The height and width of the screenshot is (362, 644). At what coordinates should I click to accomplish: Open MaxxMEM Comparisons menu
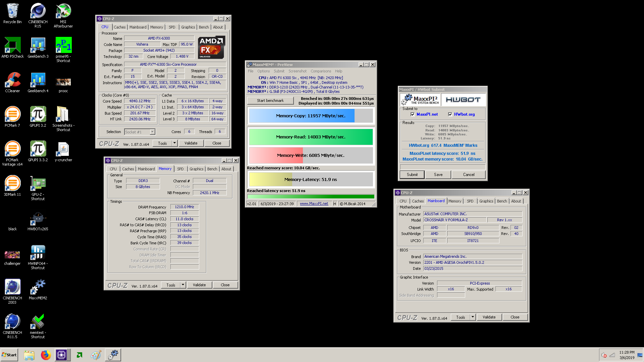tap(321, 71)
